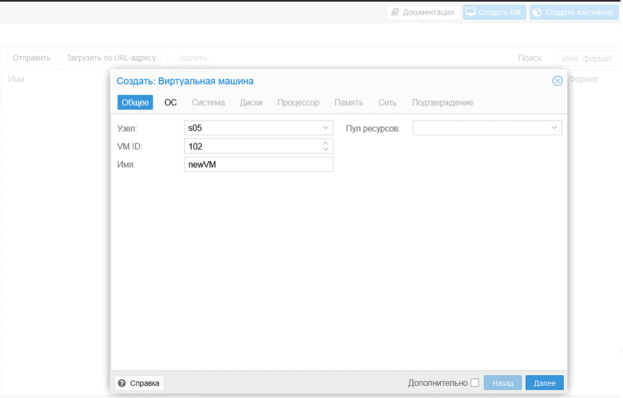Viewport: 623px width, 398px height.
Task: Focus the Имя field containing newVM
Action: tap(259, 164)
